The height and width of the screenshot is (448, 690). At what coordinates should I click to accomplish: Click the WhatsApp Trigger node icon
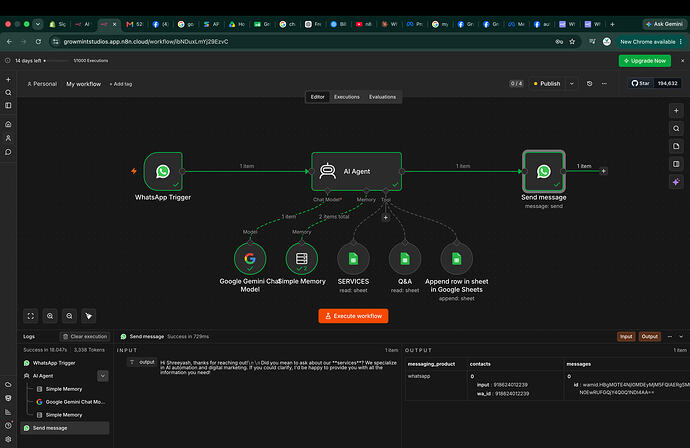pyautogui.click(x=163, y=171)
